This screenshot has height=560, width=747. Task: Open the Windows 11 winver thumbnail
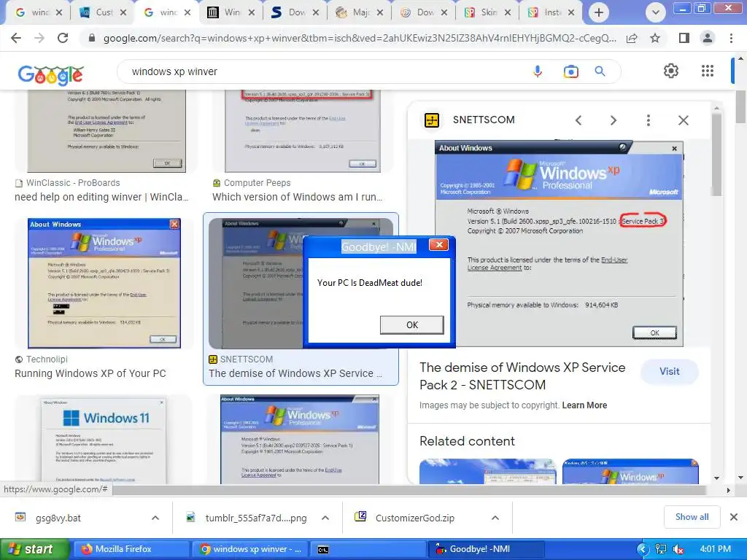point(104,440)
